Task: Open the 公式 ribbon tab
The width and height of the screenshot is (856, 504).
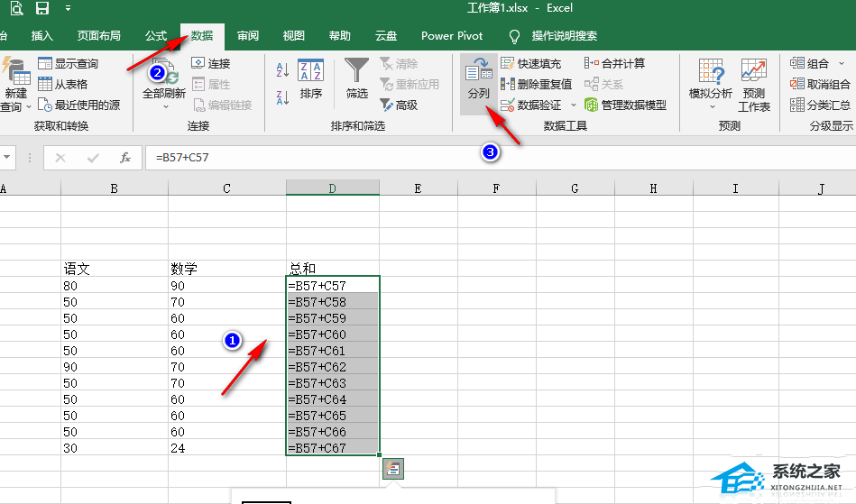Action: (x=156, y=36)
